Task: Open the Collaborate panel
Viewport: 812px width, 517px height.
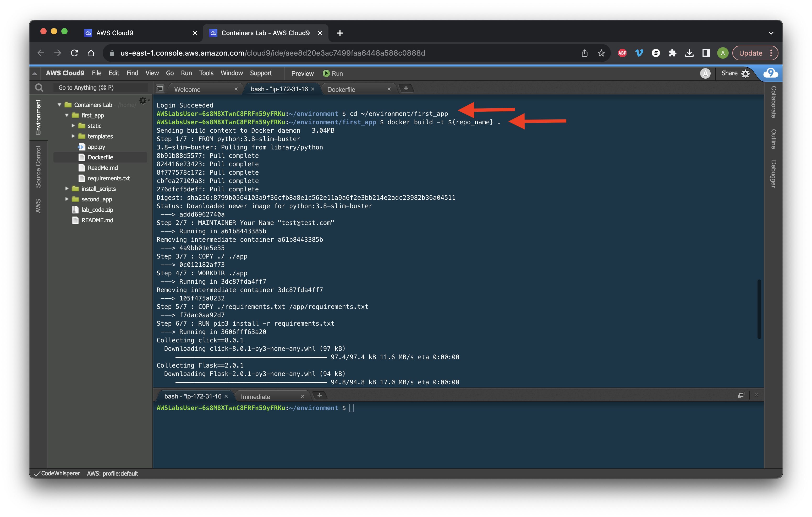Action: pyautogui.click(x=773, y=102)
